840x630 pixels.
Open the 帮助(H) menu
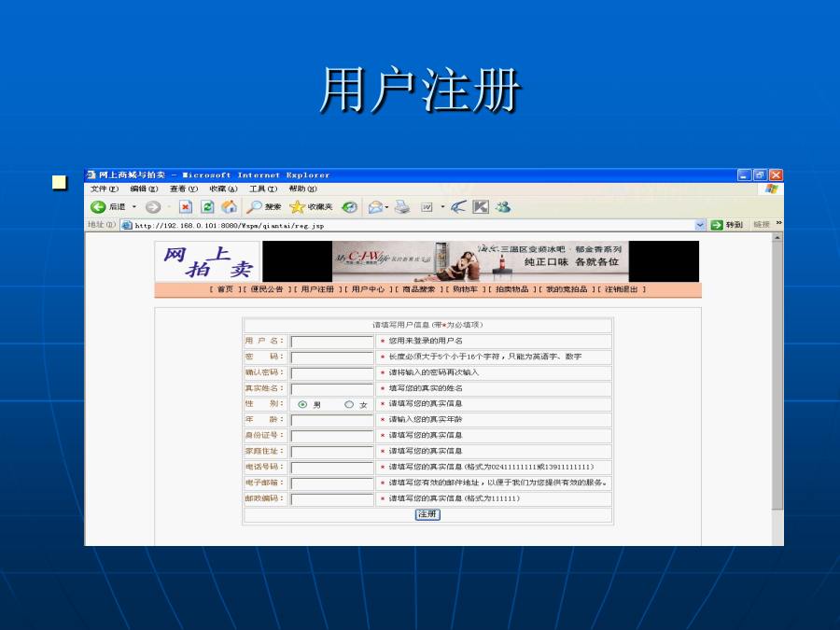pyautogui.click(x=302, y=189)
